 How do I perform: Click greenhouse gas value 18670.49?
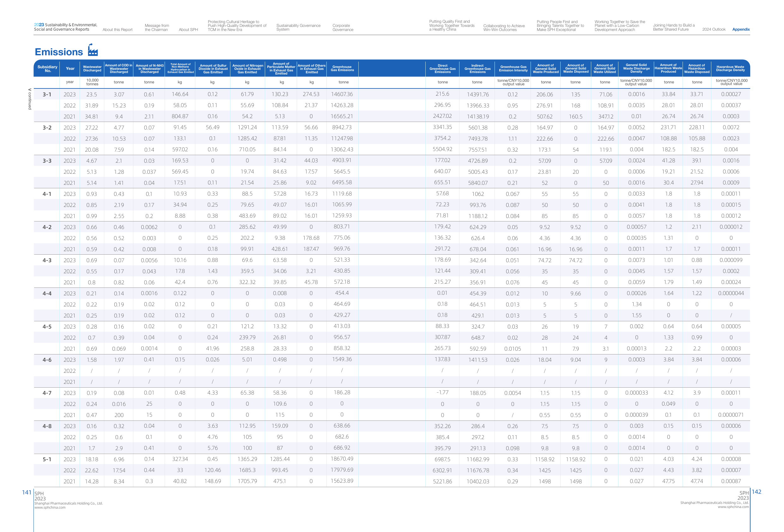pyautogui.click(x=342, y=459)
